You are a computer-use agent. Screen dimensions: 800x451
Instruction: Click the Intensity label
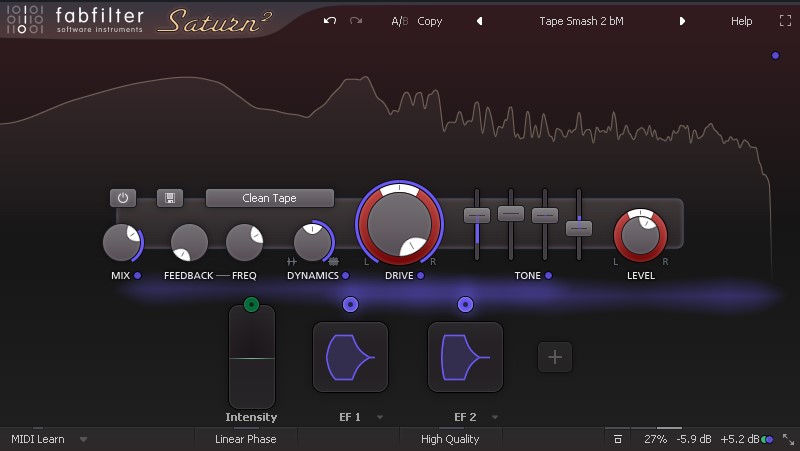(251, 417)
